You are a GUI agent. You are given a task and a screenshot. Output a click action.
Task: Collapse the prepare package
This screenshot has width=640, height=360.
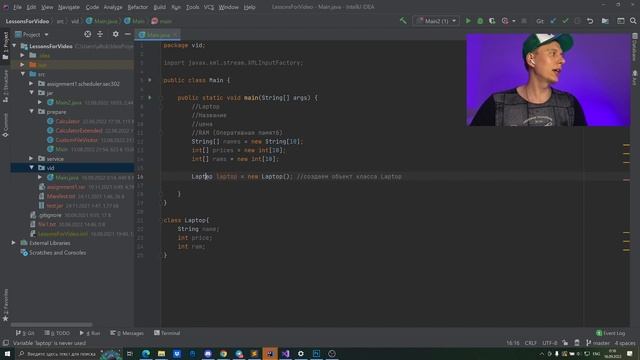click(x=31, y=111)
